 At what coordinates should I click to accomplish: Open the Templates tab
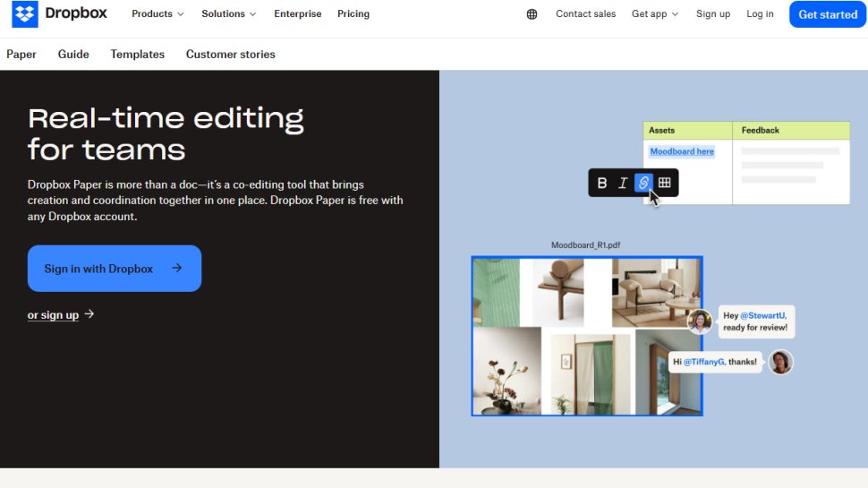(x=137, y=55)
